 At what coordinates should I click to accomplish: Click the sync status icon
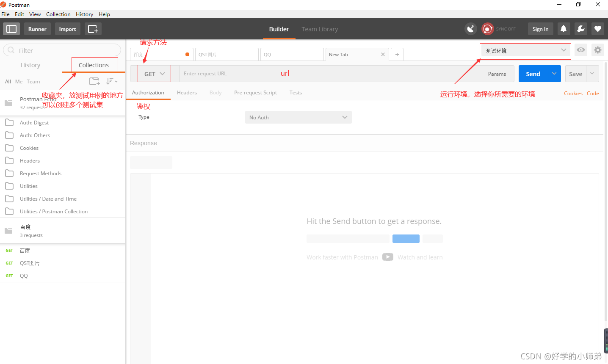(x=488, y=29)
